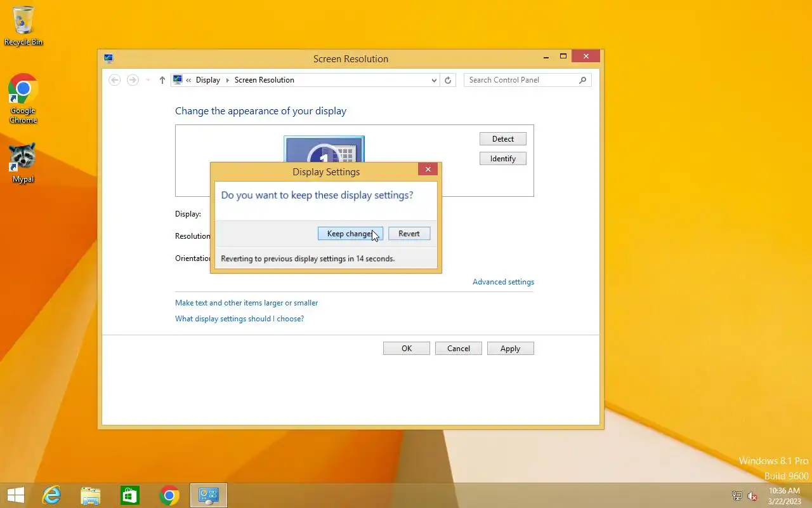812x508 pixels.
Task: Close the Display Settings dialog
Action: [428, 170]
